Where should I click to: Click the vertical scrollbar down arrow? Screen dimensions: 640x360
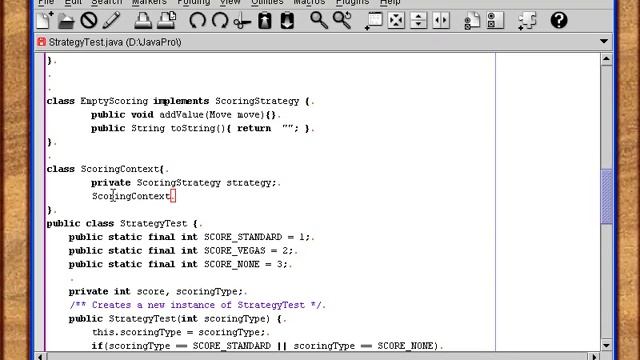[607, 345]
